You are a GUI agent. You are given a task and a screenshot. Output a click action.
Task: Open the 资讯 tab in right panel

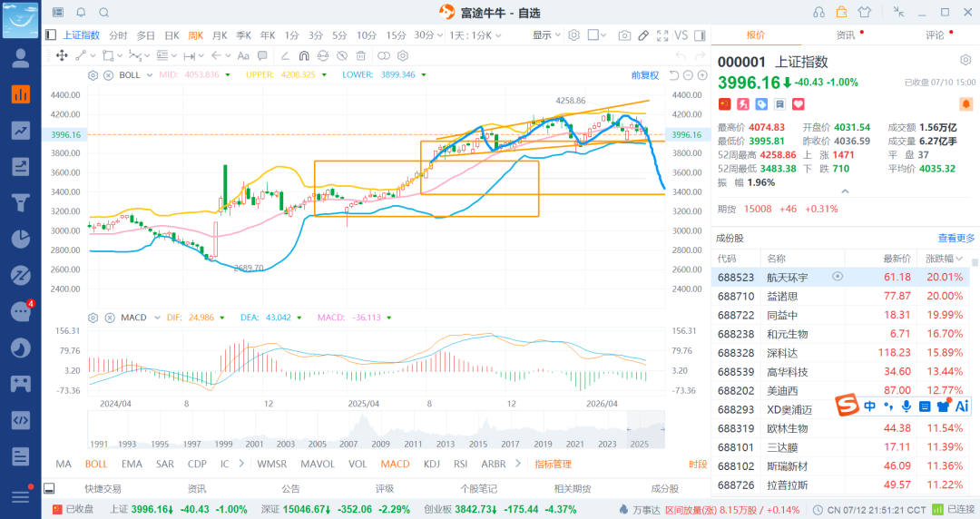click(846, 35)
